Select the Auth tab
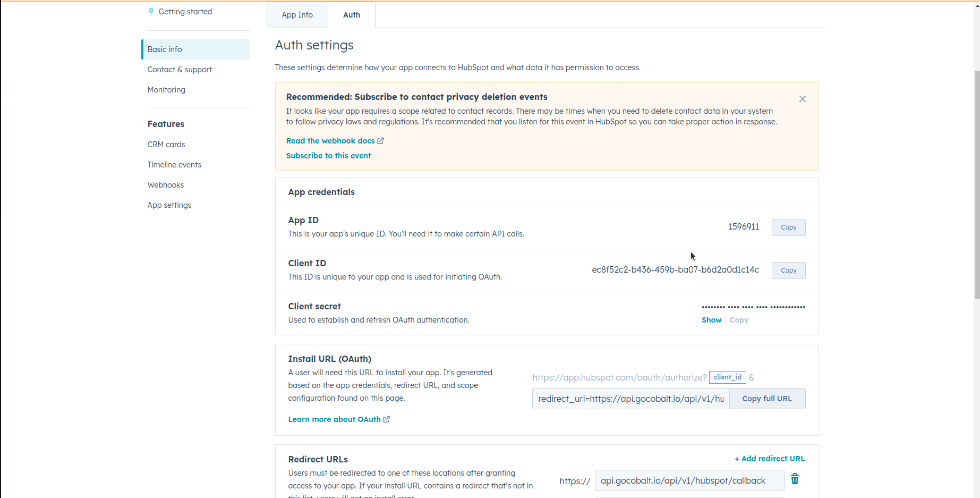 [351, 15]
